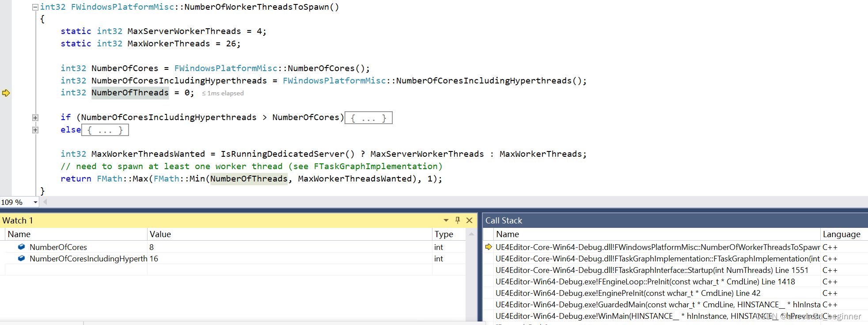The height and width of the screenshot is (325, 868).
Task: Select the EnginePreInit Line 42 frame
Action: (676, 293)
